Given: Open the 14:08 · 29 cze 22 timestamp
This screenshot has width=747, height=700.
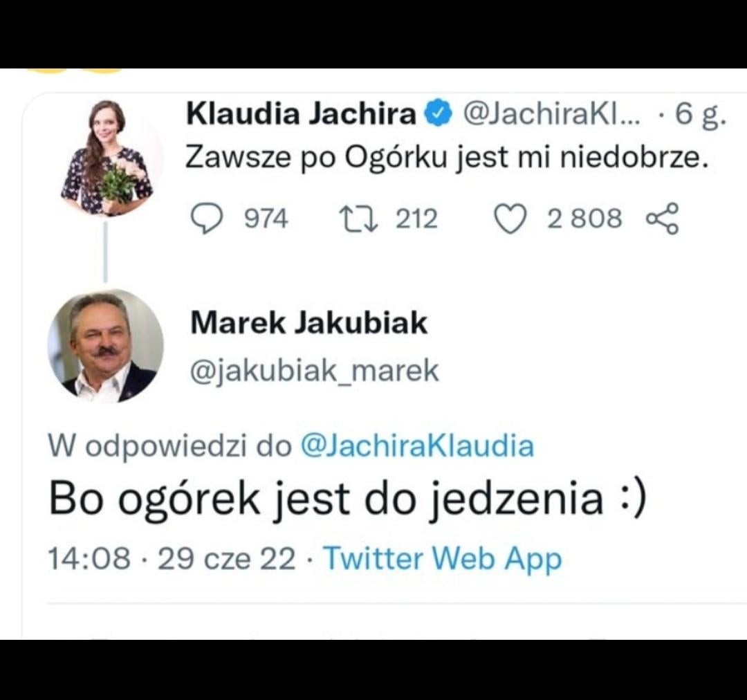Looking at the screenshot, I should point(172,558).
